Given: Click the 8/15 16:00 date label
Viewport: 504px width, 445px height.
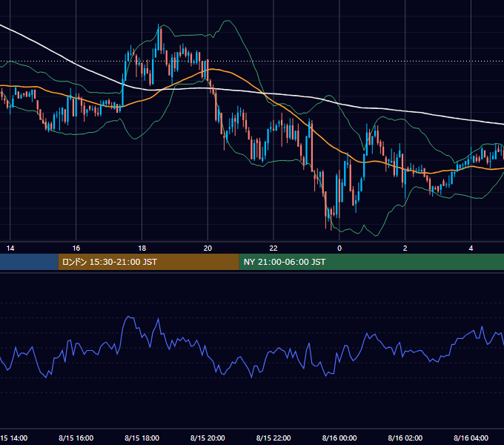Looking at the screenshot, I should pos(76,438).
